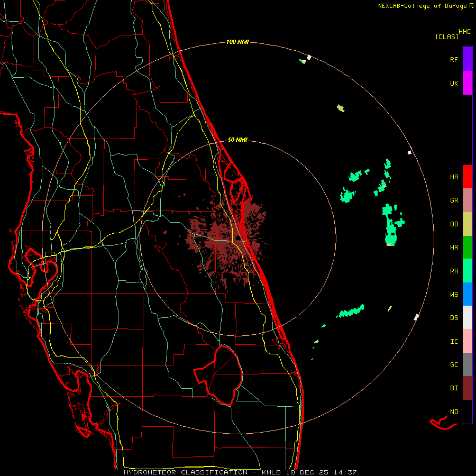Viewport: 476px width, 476px height.
Task: Click the gray GC legend swatch
Action: (x=467, y=364)
